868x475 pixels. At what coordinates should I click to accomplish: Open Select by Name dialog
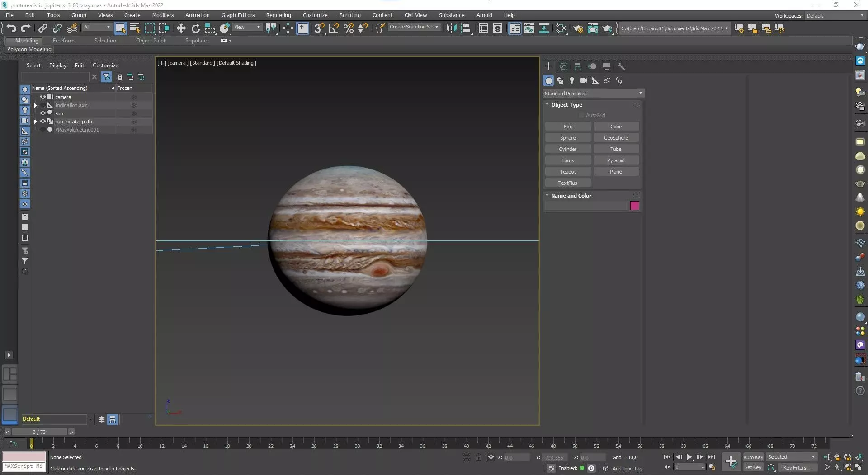coord(135,28)
